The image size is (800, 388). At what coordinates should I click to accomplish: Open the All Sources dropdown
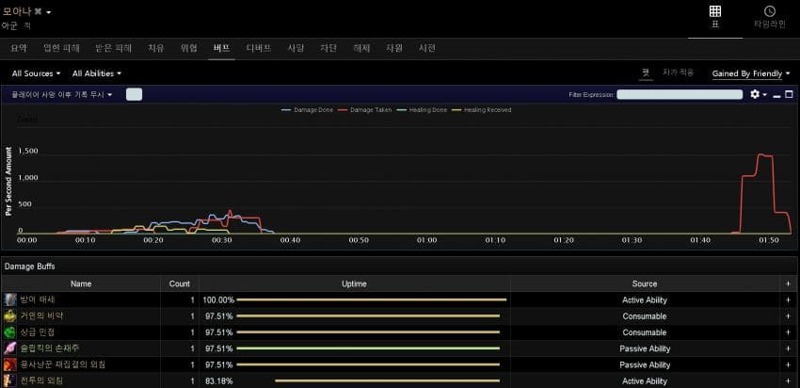[36, 74]
